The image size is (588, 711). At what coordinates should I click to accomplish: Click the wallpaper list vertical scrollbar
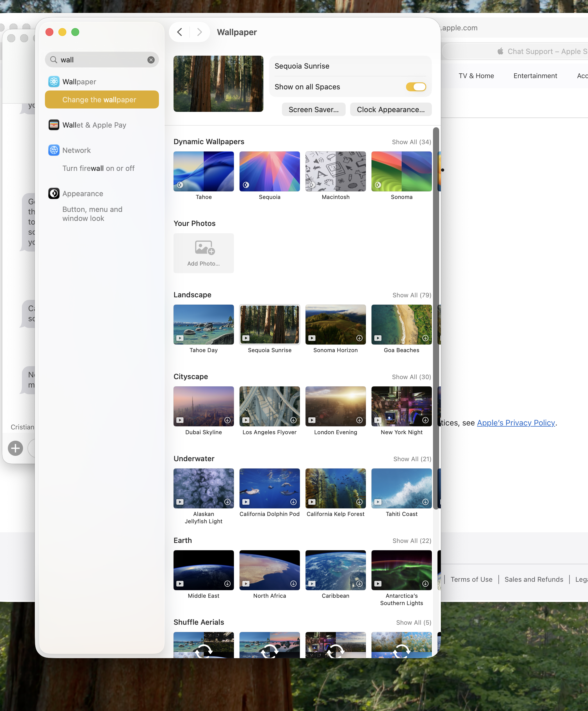(436, 318)
